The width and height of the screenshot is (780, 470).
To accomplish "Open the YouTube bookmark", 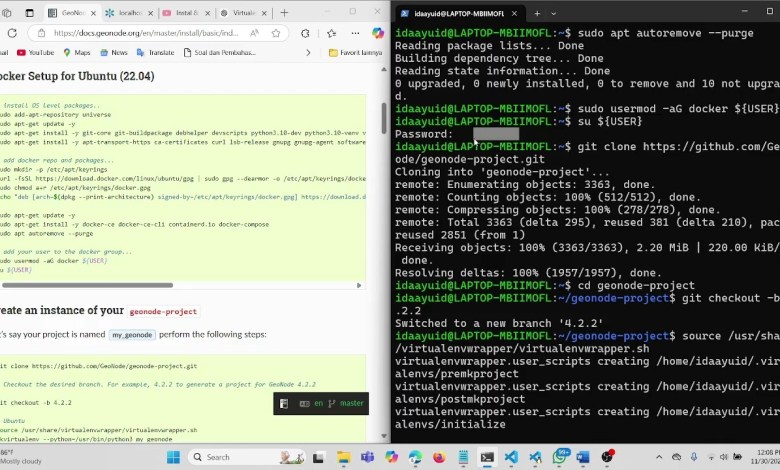I will [x=35, y=52].
